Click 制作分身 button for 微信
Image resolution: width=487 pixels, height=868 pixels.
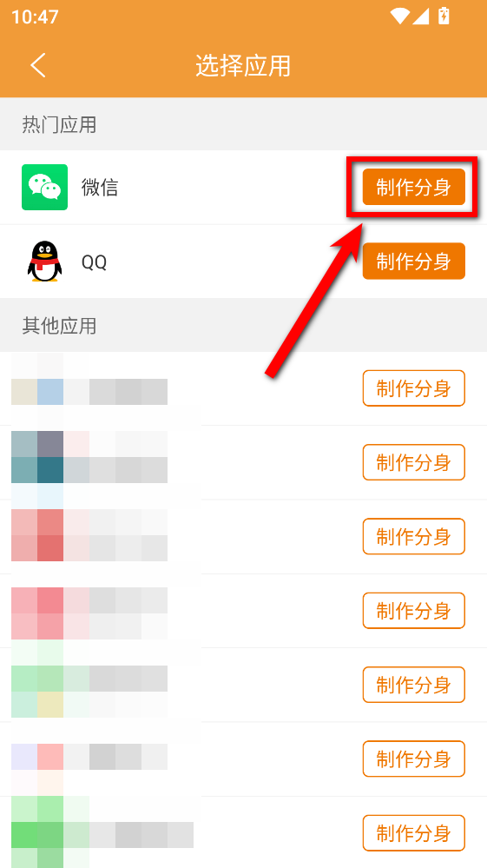click(x=413, y=187)
